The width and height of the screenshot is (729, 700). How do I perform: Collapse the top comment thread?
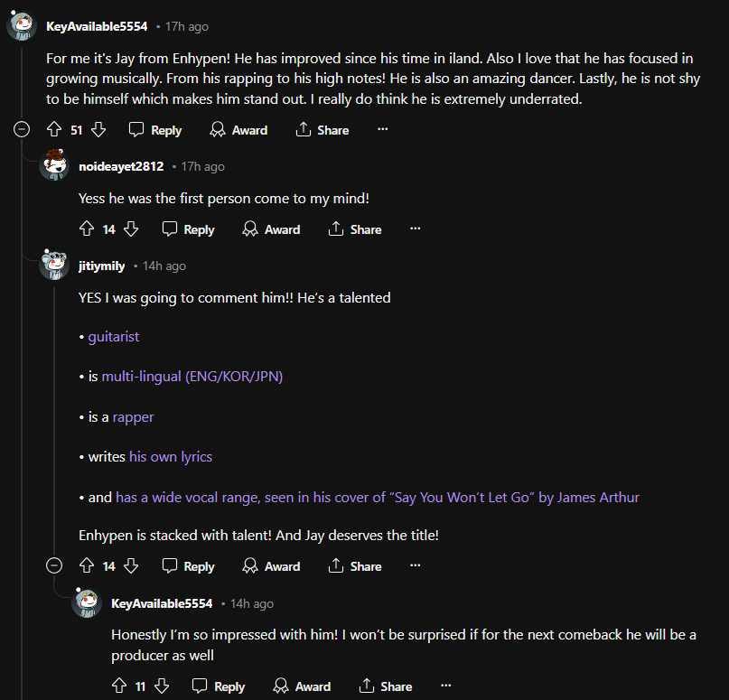click(21, 129)
